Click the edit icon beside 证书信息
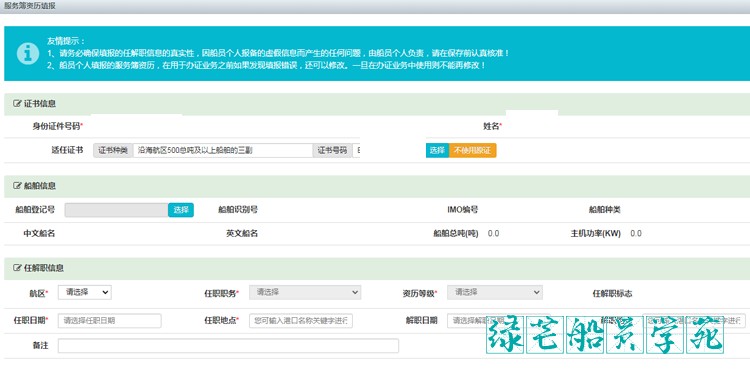The width and height of the screenshot is (750, 372). click(17, 104)
